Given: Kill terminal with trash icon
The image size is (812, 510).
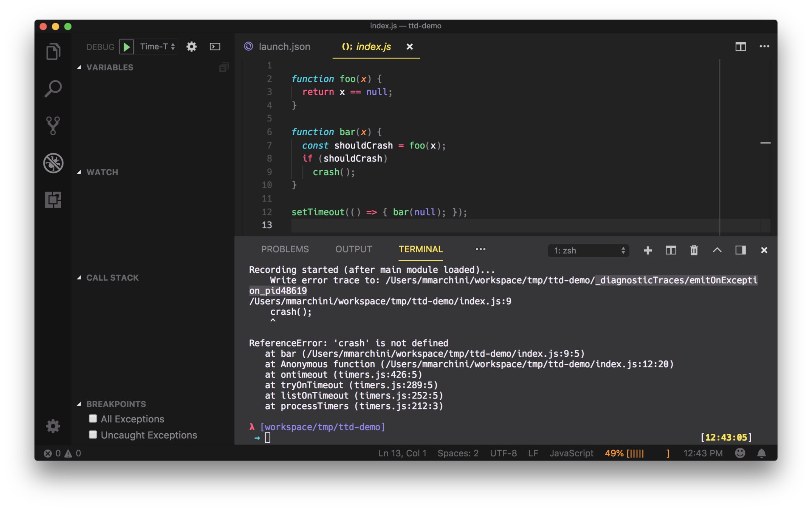Looking at the screenshot, I should 694,250.
